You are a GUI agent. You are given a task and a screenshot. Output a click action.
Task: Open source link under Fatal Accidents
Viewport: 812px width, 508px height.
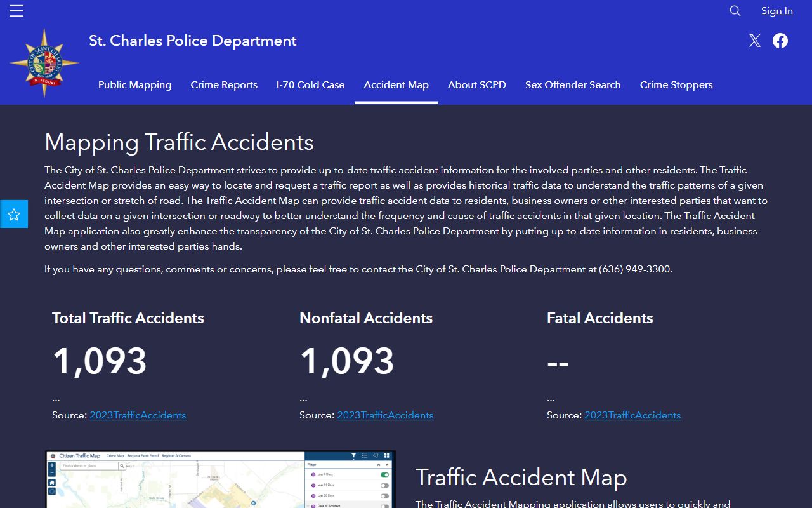[632, 415]
